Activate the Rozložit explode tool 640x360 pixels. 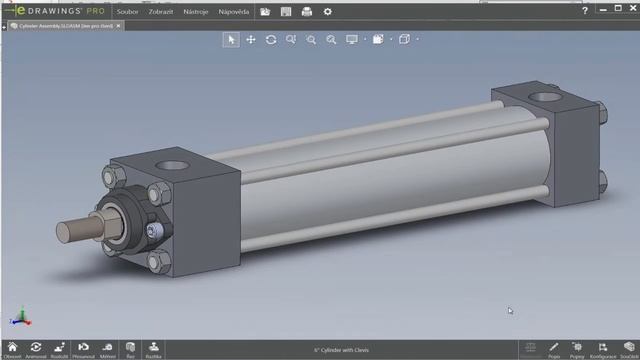coord(60,350)
